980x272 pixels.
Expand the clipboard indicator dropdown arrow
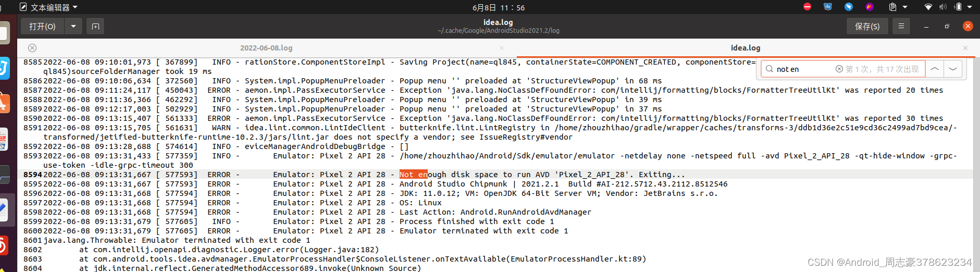pos(905,7)
